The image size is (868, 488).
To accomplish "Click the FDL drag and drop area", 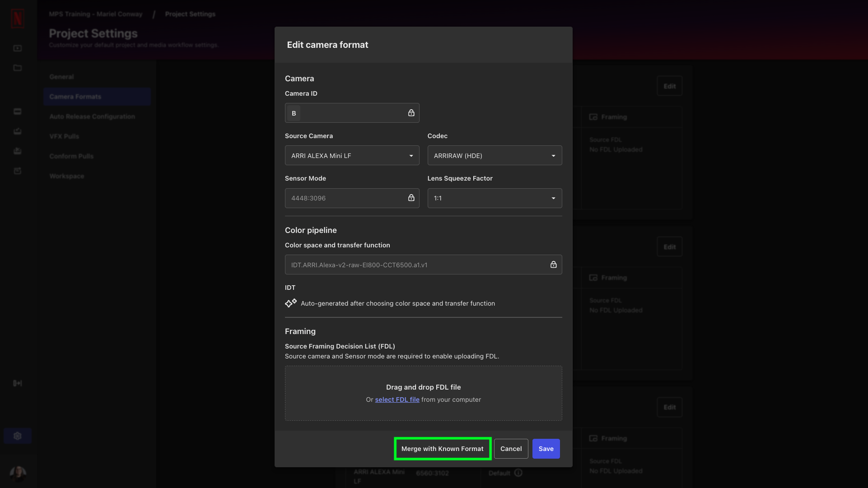I will 423,393.
